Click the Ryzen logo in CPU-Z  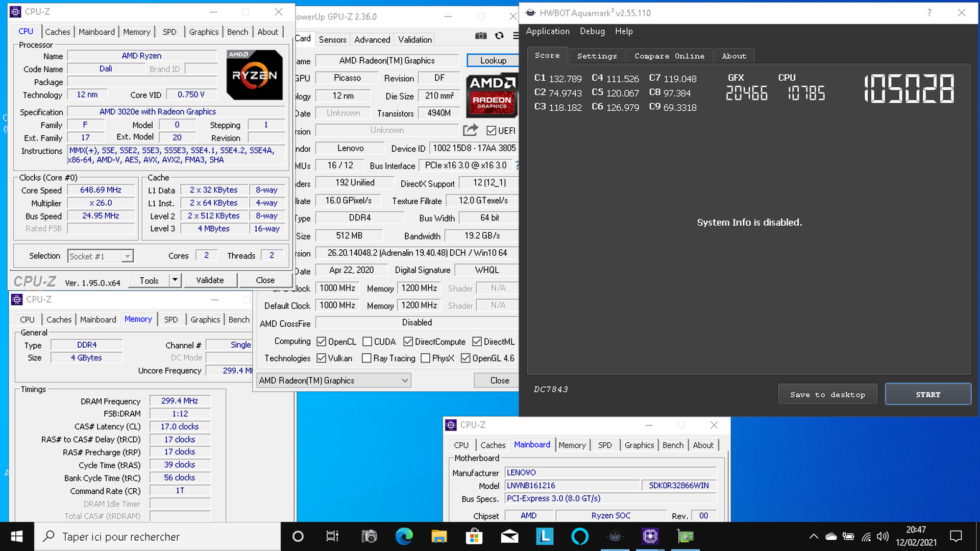[x=254, y=75]
